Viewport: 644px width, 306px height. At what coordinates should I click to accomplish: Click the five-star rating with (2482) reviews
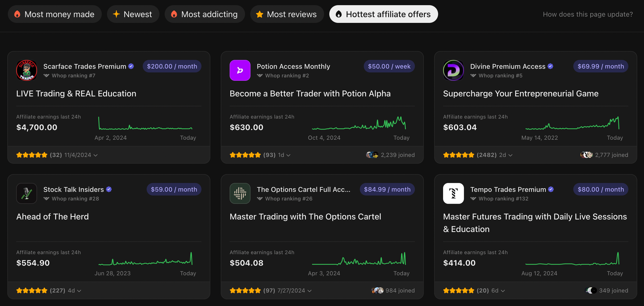(x=459, y=155)
